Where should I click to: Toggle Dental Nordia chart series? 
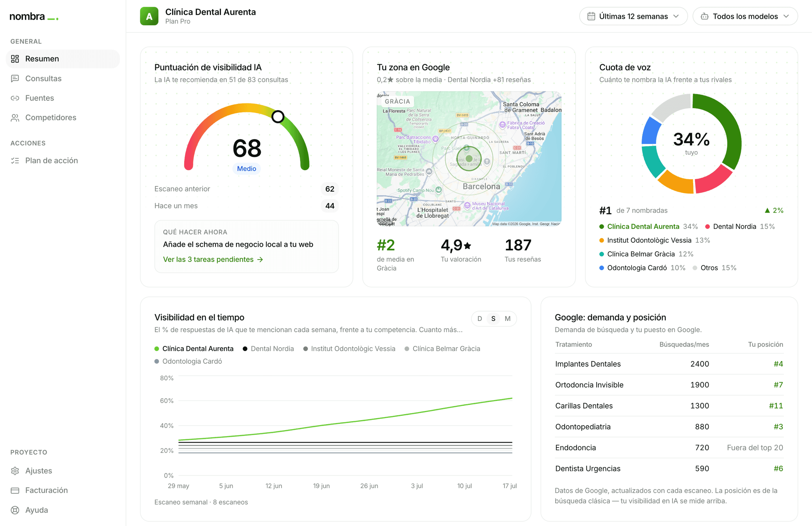point(268,349)
